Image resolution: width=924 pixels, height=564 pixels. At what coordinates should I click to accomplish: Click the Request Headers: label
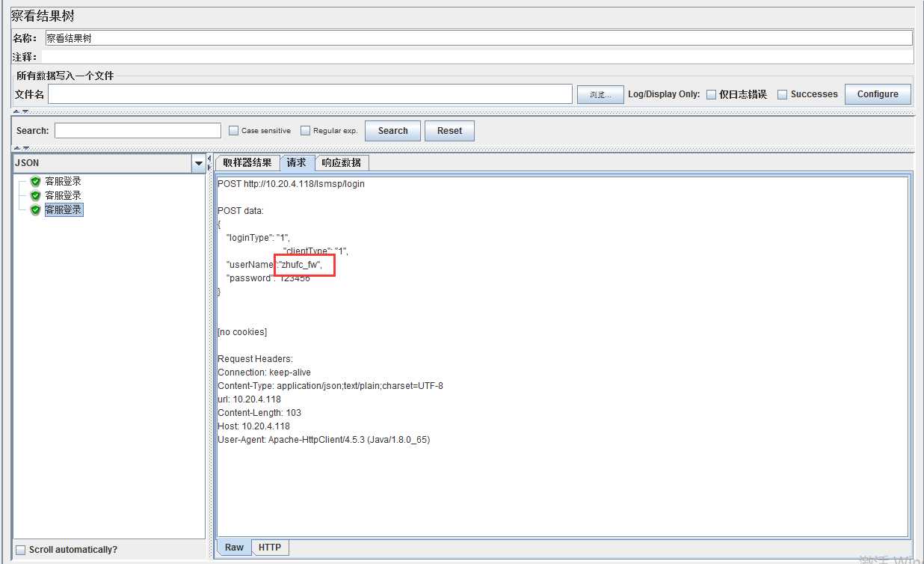[255, 359]
